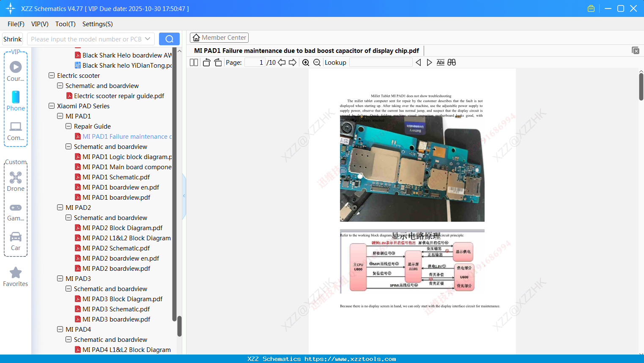Collapse the MI PAD1 tree node

(x=60, y=116)
